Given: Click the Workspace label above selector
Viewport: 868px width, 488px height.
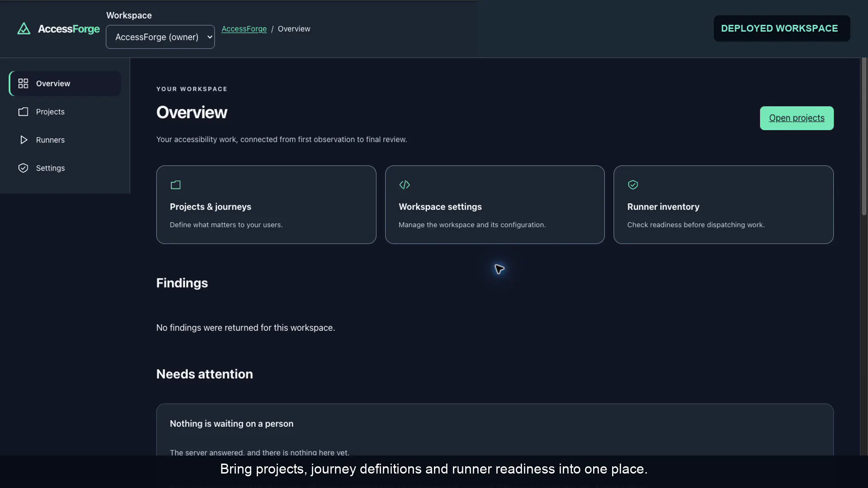Looking at the screenshot, I should [129, 15].
